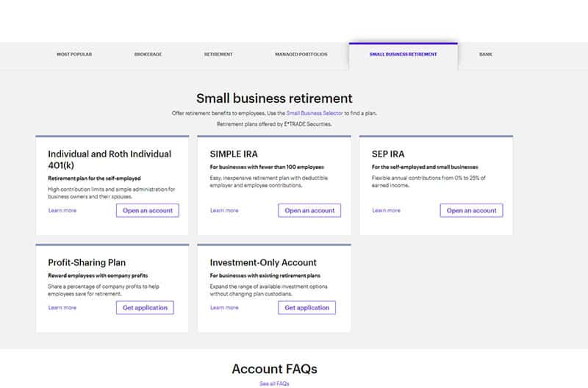
Task: Click the Small Business Retirement tab
Action: pos(403,54)
